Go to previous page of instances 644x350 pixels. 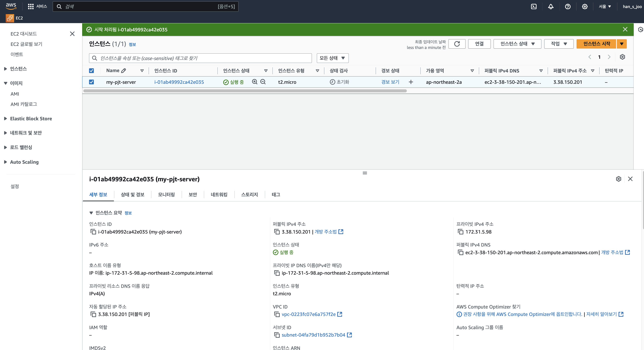(x=590, y=57)
